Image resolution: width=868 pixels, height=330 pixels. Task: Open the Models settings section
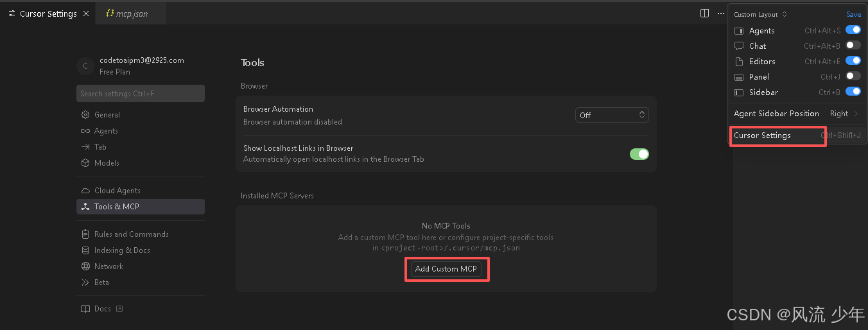[141, 163]
